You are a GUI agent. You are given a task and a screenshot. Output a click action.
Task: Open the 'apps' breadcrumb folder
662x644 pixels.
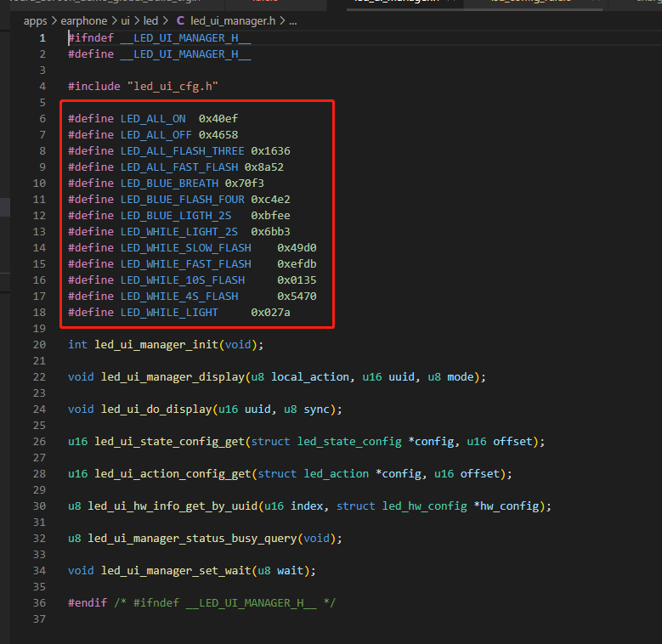tap(36, 20)
